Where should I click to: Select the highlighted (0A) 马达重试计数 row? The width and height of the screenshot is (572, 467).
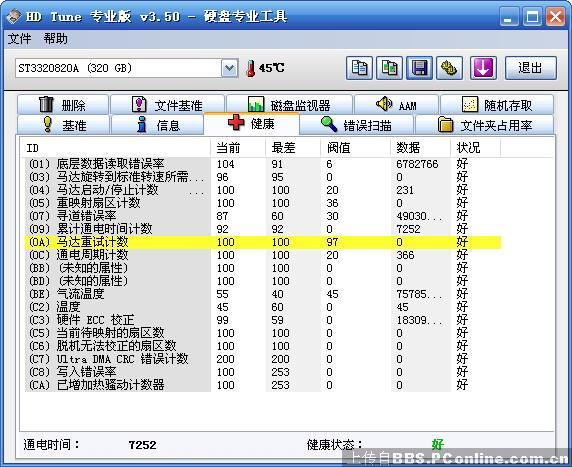[263, 242]
